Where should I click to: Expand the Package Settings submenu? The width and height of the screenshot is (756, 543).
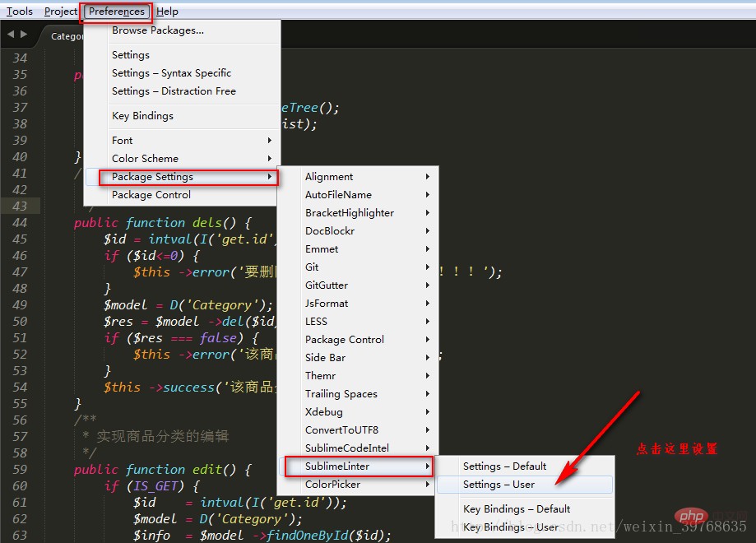pyautogui.click(x=183, y=177)
